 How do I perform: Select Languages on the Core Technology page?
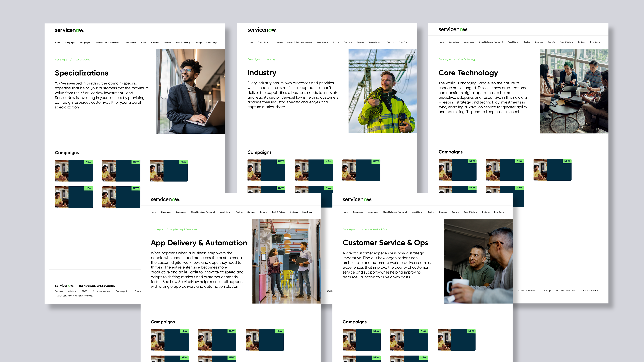pos(469,42)
